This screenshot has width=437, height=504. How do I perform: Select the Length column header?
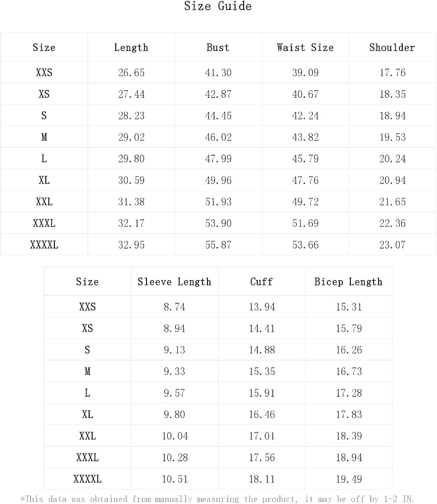click(x=131, y=47)
